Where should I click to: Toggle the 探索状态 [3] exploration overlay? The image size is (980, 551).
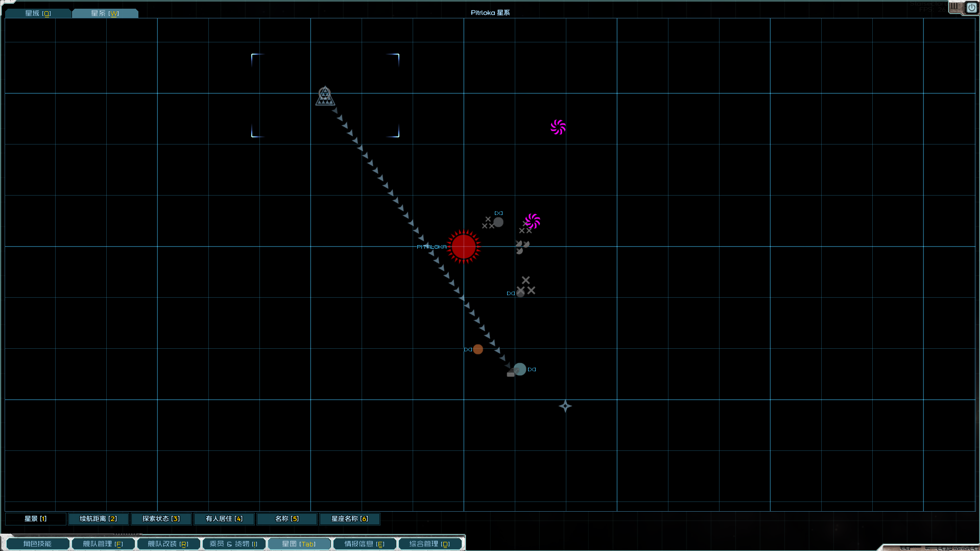(161, 519)
